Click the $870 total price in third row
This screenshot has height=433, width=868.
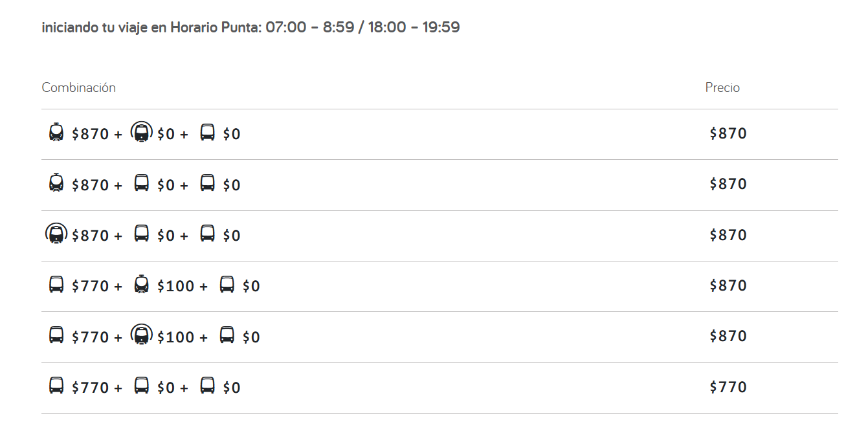click(728, 235)
